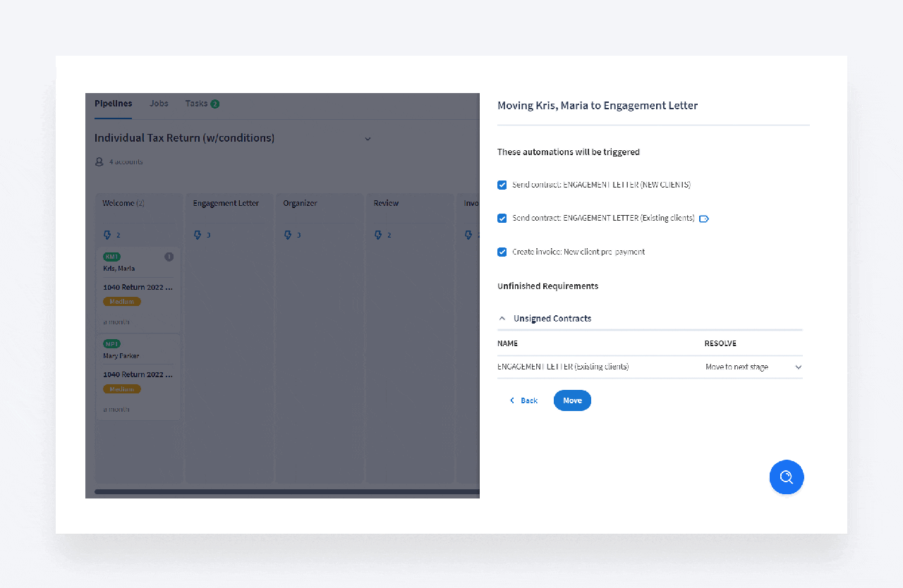This screenshot has width=903, height=588.
Task: Switch to the Tasks tab
Action: [197, 104]
